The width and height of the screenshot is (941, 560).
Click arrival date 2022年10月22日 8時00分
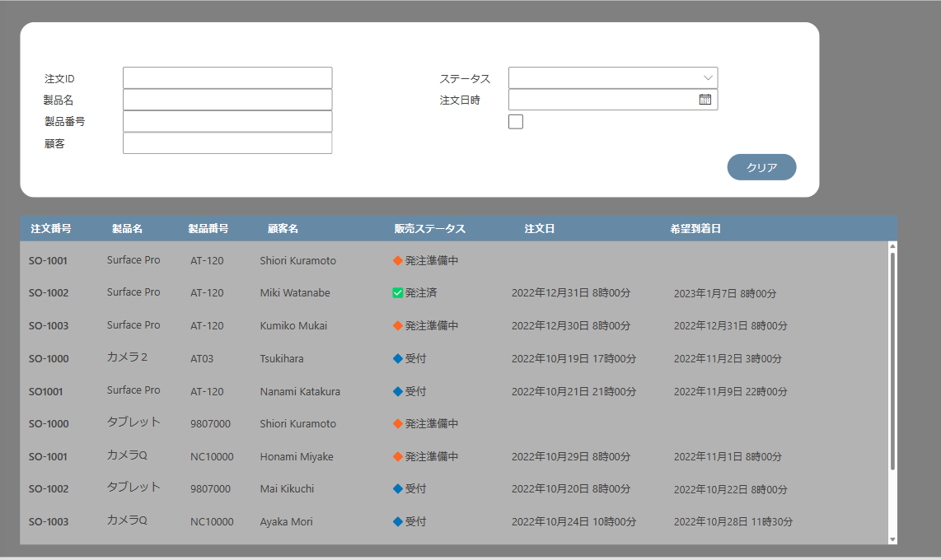tap(730, 489)
